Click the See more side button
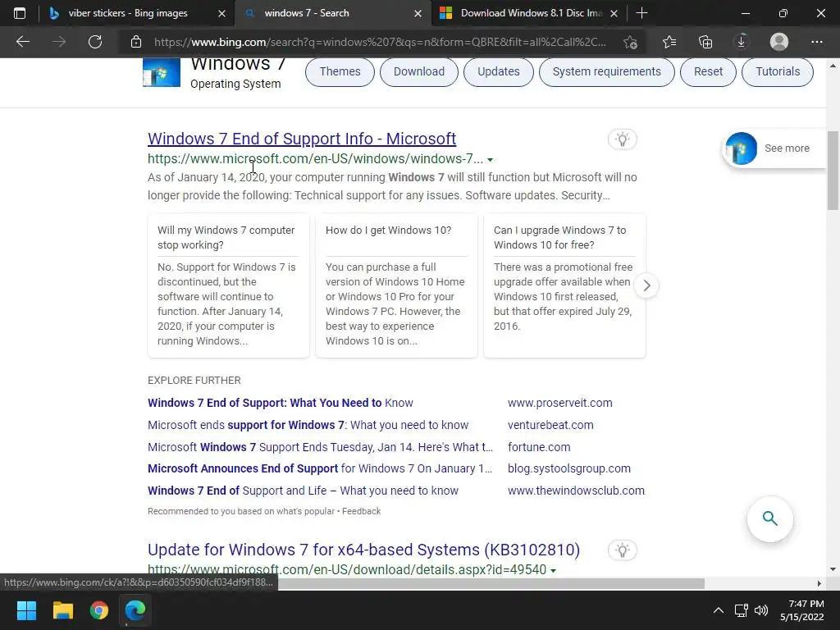 [774, 148]
